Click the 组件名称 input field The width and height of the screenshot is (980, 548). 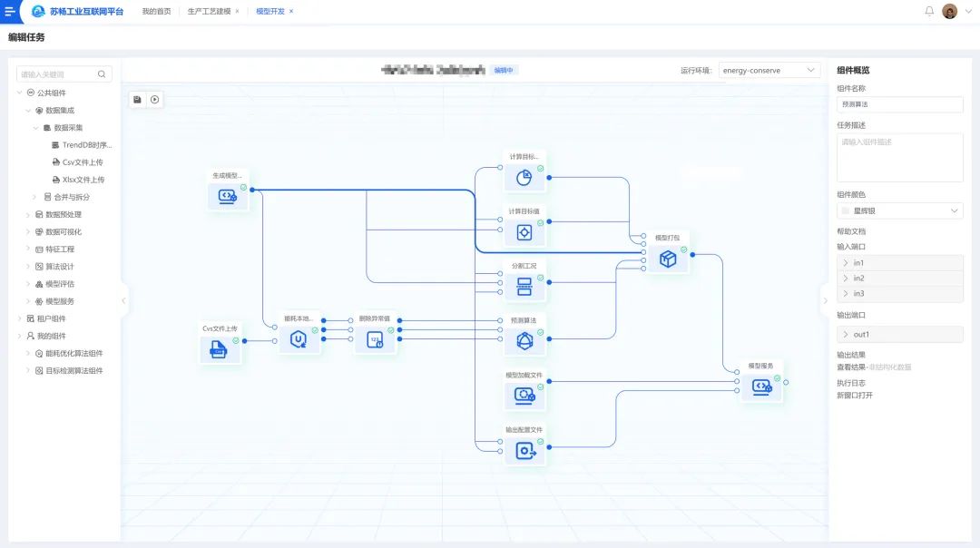(x=899, y=104)
